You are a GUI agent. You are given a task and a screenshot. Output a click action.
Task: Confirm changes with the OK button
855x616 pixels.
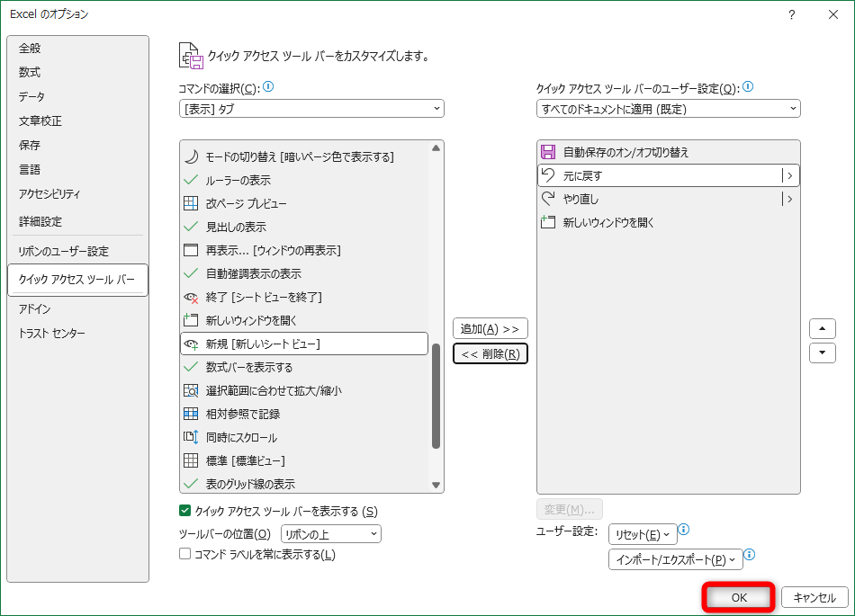click(x=737, y=596)
